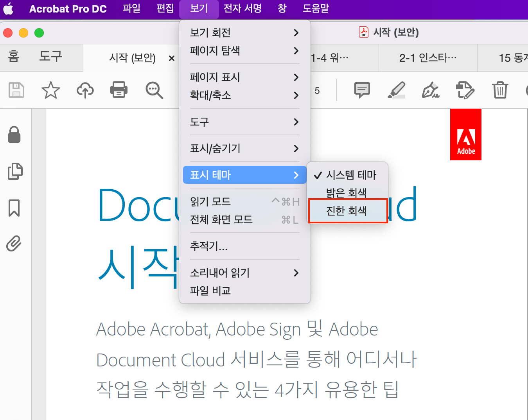Choose 밝은 회색 theme
The width and height of the screenshot is (528, 420).
[x=347, y=192]
